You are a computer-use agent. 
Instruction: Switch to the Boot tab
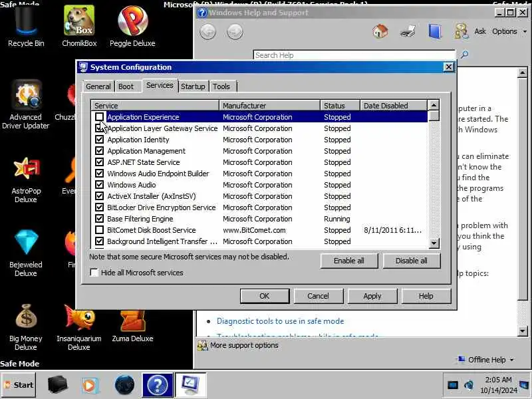(x=126, y=86)
